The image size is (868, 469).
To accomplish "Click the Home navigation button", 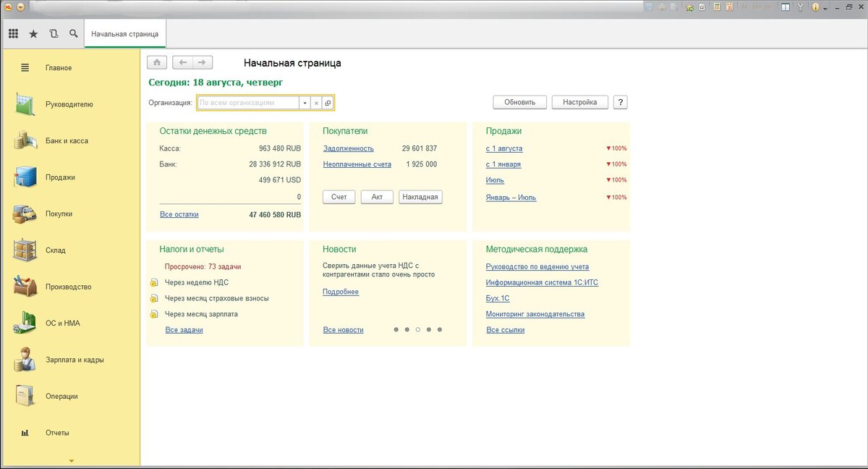I will coord(158,63).
